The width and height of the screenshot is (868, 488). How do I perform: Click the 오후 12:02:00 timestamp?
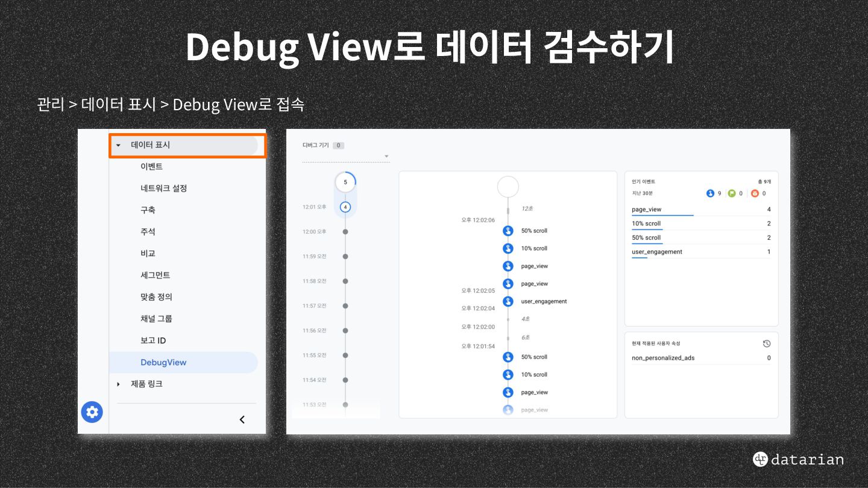[x=478, y=327]
